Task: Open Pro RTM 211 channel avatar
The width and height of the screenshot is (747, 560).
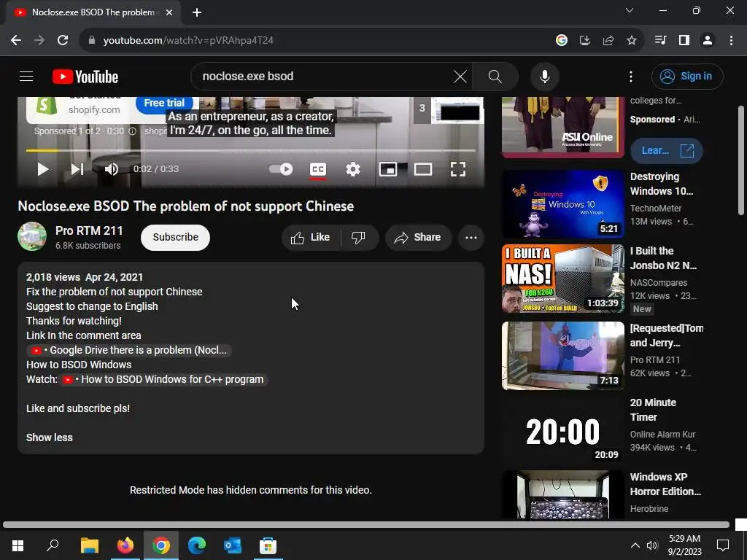Action: (x=32, y=237)
